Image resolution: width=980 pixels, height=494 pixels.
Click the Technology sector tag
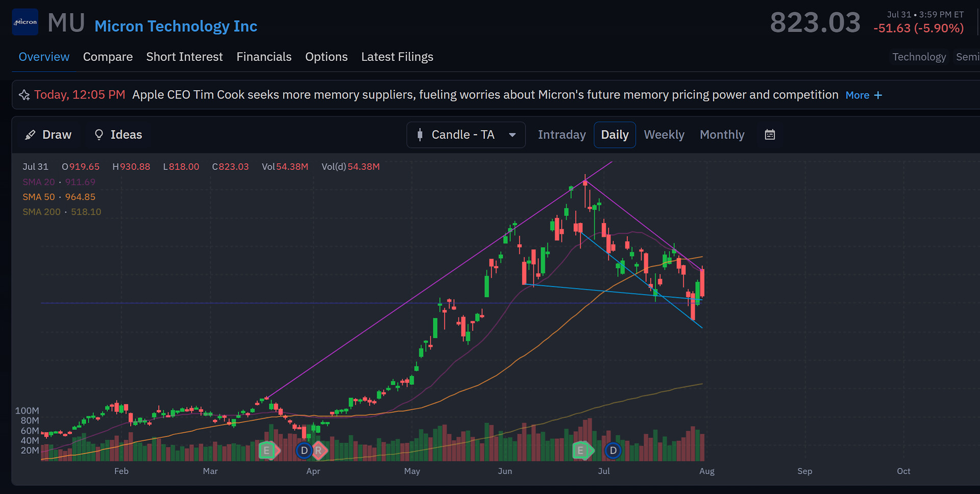point(919,57)
